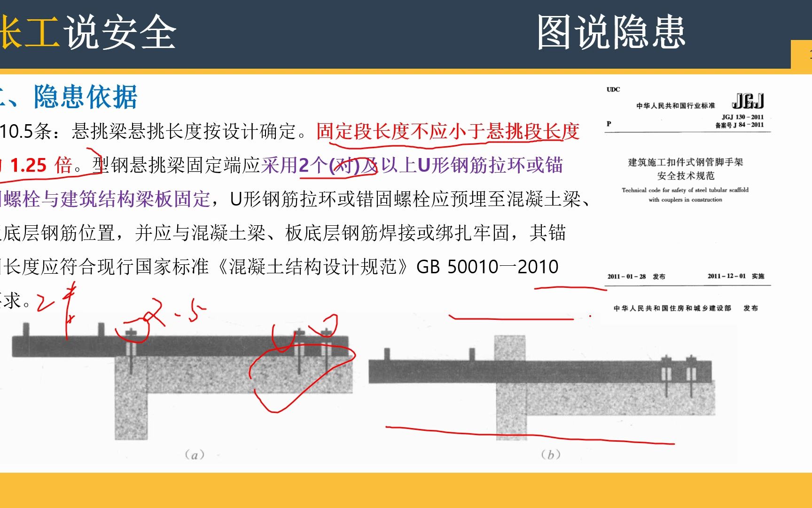Click the red phrase '固定段长度不应小于悬挑段长度'

(x=448, y=131)
